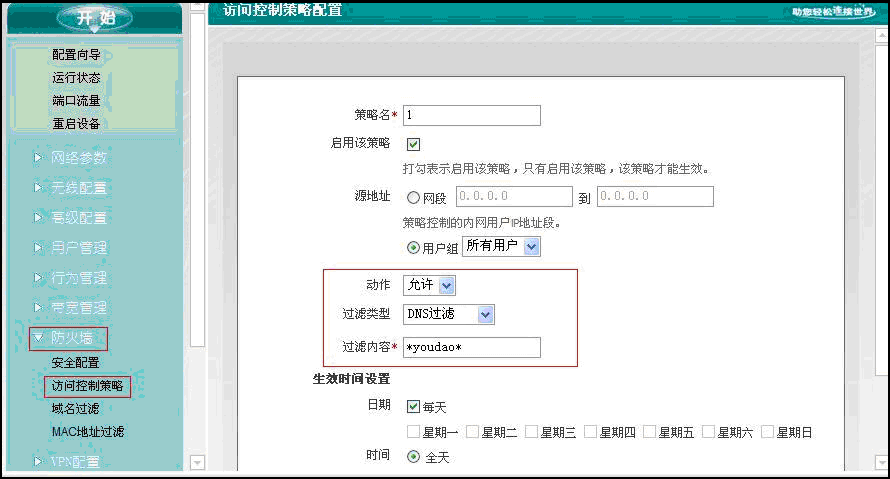This screenshot has width=890, height=479.
Task: Open 访问控制策略 access control page
Action: (x=87, y=386)
